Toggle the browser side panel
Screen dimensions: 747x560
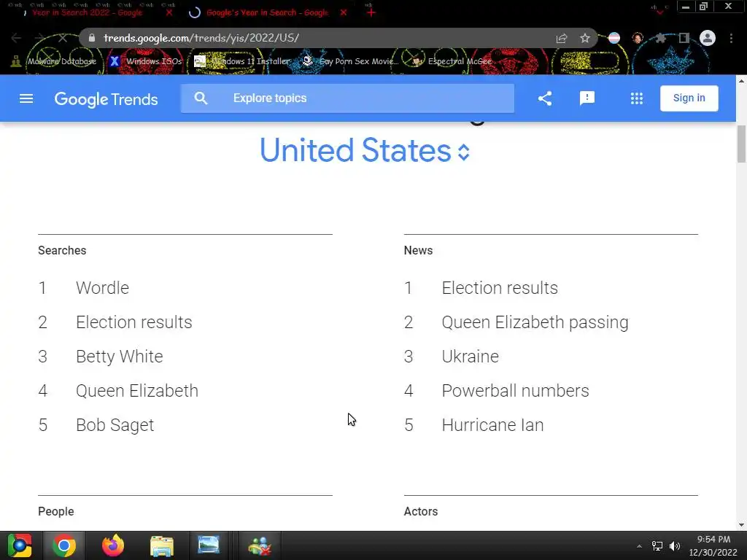click(x=684, y=38)
